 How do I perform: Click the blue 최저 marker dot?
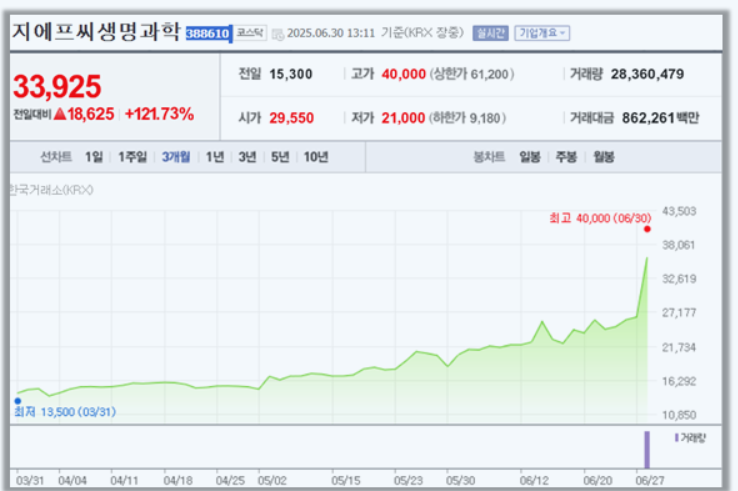click(18, 401)
